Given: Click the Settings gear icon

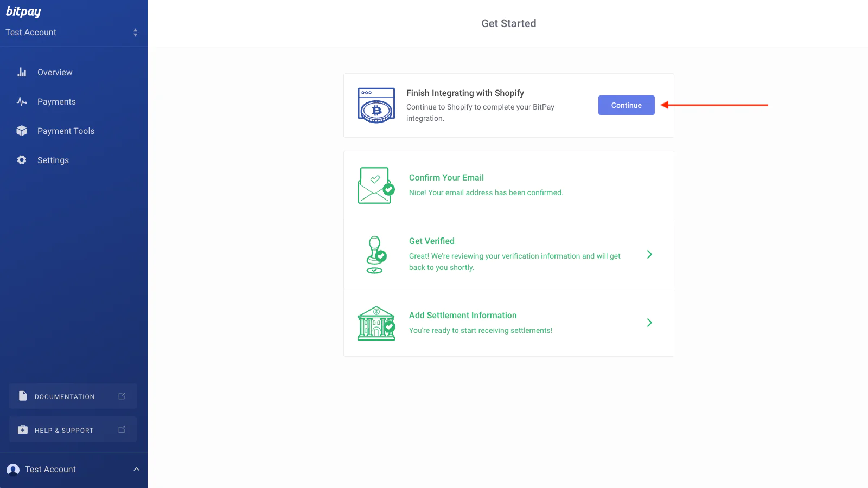Looking at the screenshot, I should coord(22,160).
